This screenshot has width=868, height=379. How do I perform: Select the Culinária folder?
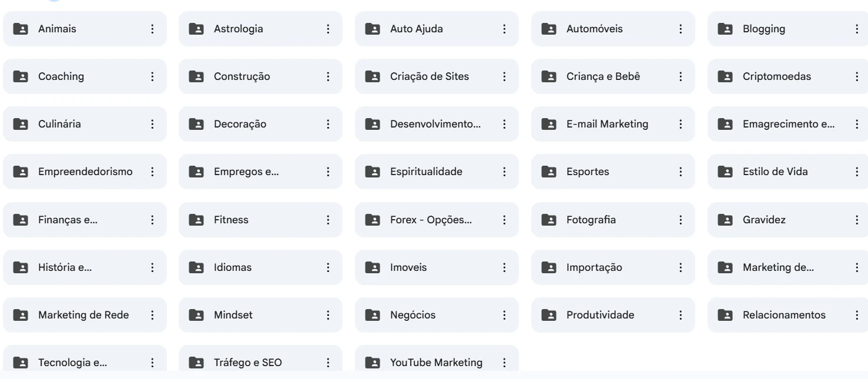(x=85, y=124)
